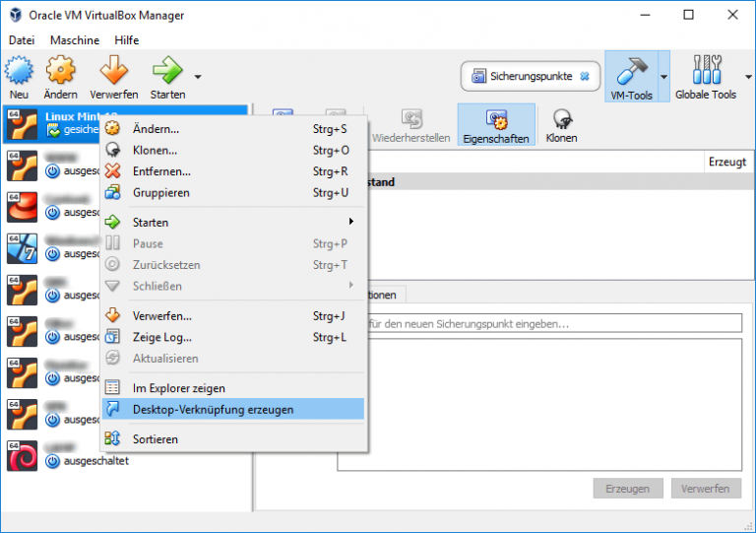Close the Sicherungspunkte chip with its x icon

point(585,76)
